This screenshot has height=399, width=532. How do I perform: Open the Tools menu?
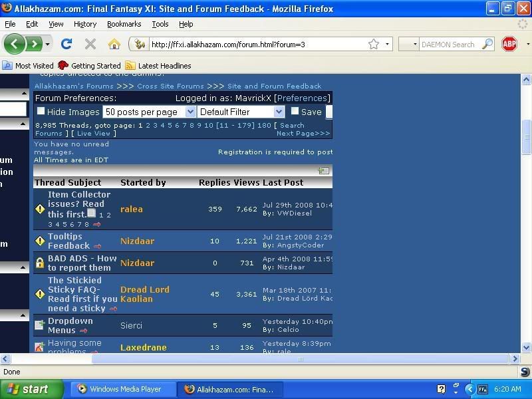(x=160, y=24)
